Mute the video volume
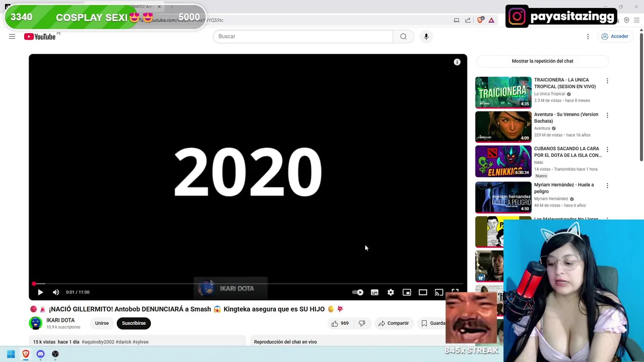 tap(56, 292)
